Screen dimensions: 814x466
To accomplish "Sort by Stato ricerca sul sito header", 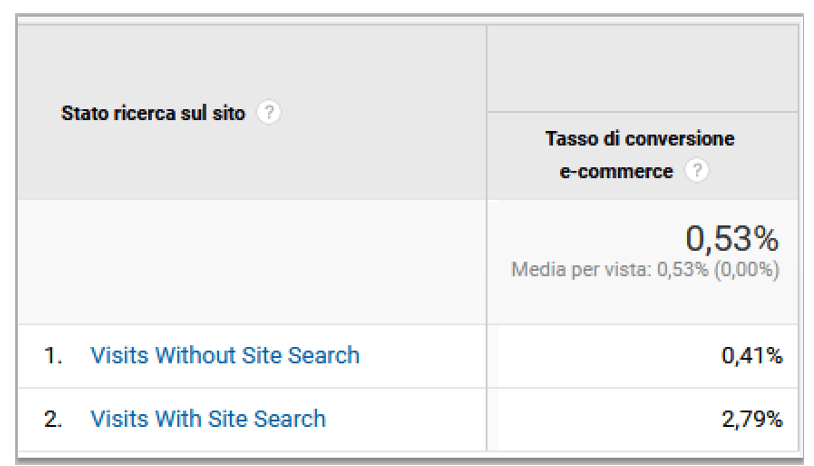I will coord(153,113).
